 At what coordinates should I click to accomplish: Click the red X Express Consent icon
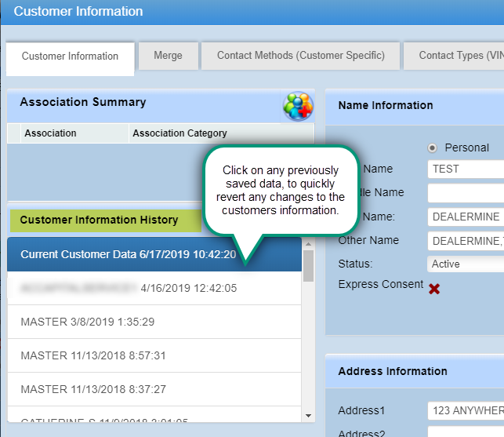pos(433,288)
